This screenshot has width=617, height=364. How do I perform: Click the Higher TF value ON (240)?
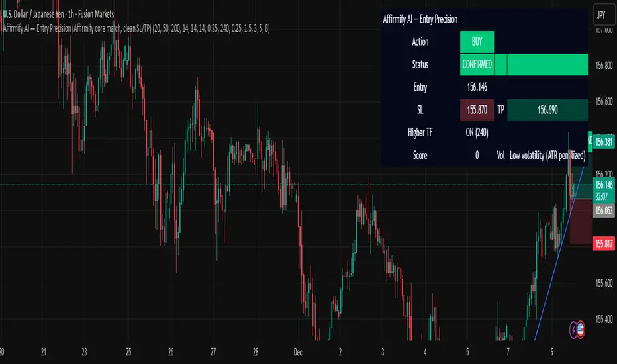tap(477, 132)
